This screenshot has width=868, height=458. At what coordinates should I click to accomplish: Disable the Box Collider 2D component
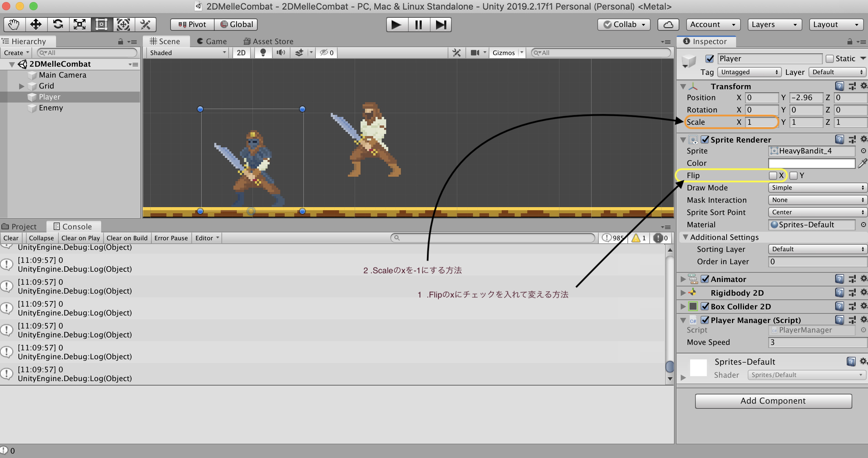coord(705,306)
